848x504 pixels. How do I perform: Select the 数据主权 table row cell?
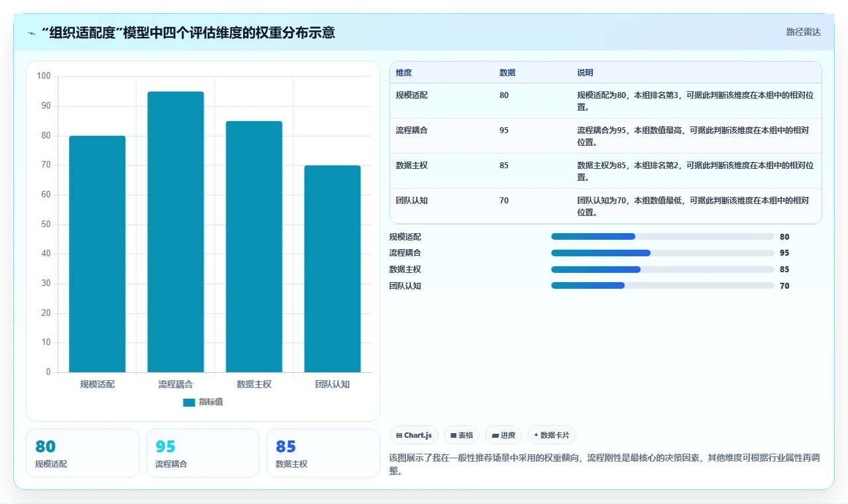point(411,166)
